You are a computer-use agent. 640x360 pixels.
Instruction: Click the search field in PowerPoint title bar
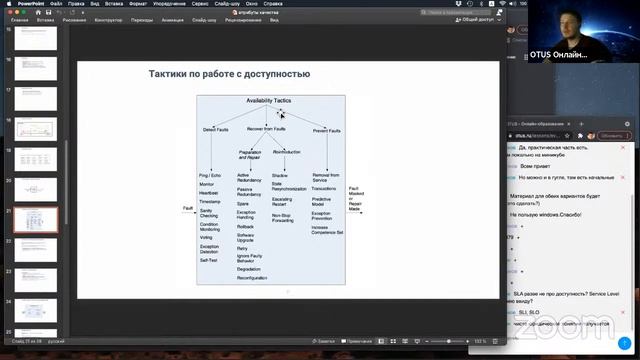pos(456,12)
